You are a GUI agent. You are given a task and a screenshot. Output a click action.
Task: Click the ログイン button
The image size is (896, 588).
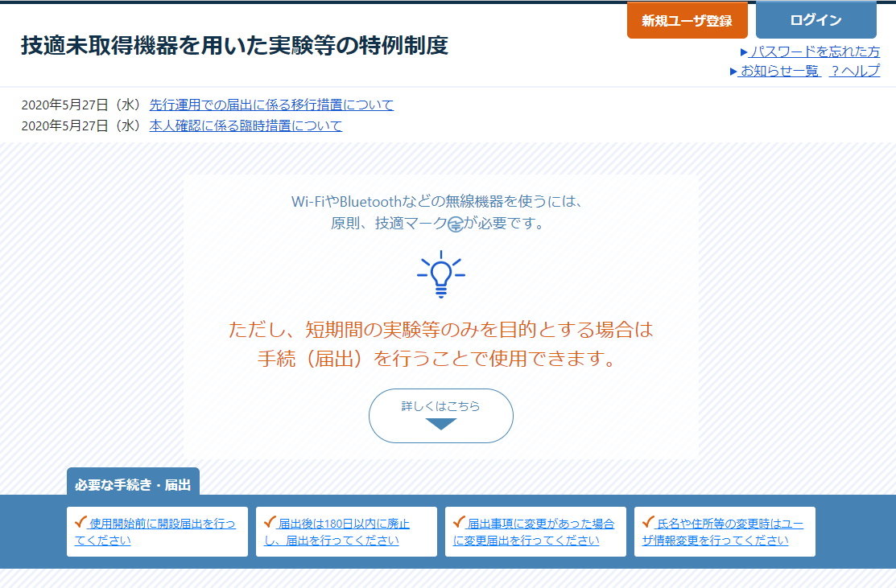815,20
